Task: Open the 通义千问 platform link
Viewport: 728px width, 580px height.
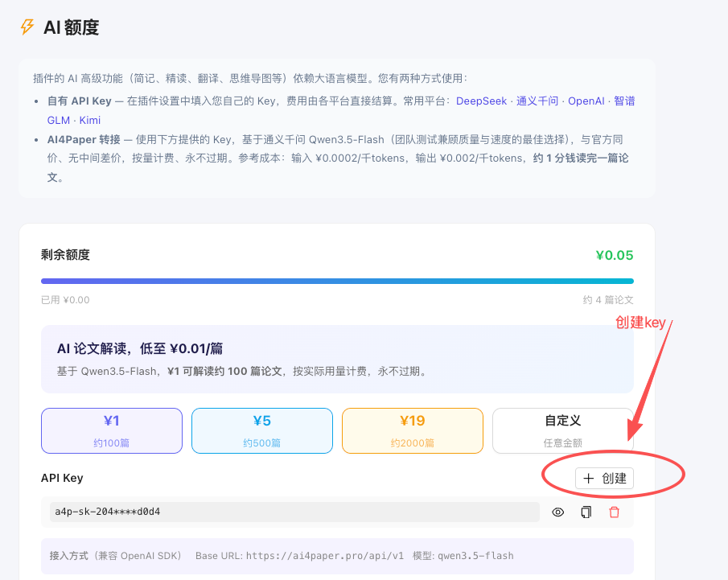Action: [x=537, y=101]
